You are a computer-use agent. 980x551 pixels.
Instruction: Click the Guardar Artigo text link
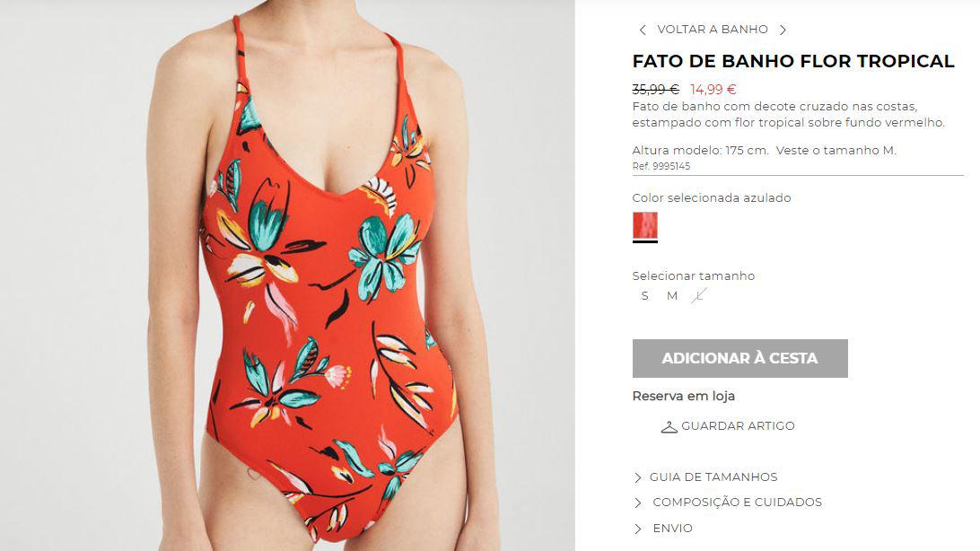coord(738,426)
